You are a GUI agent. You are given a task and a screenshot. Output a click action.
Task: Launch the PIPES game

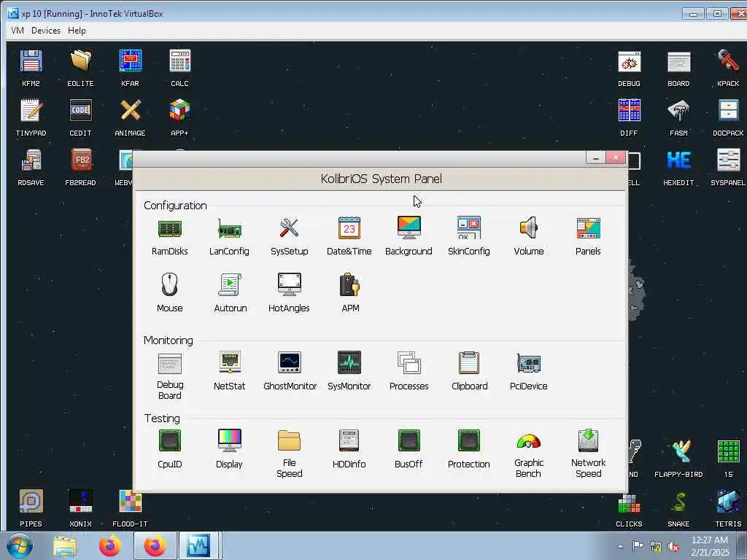(31, 508)
